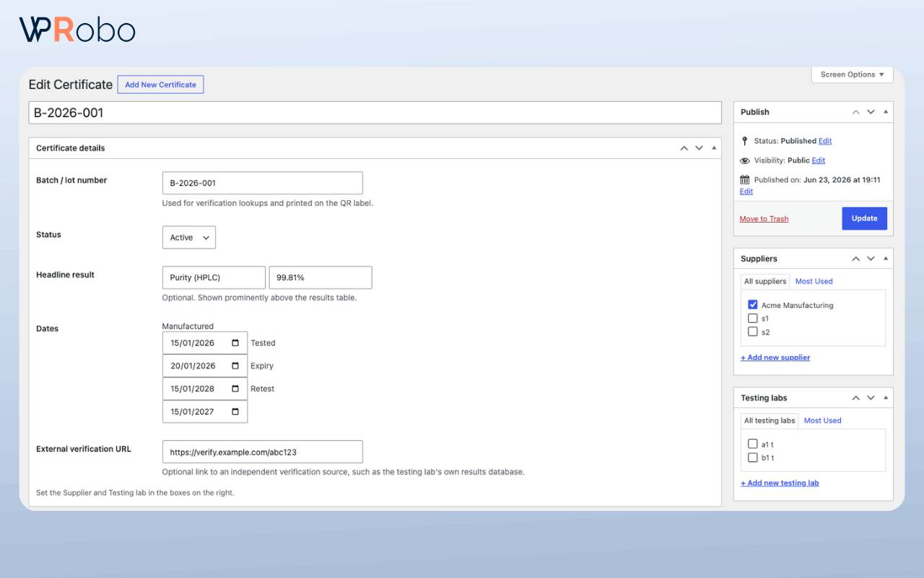Check the s2 supplier box
The image size is (924, 578).
[753, 332]
